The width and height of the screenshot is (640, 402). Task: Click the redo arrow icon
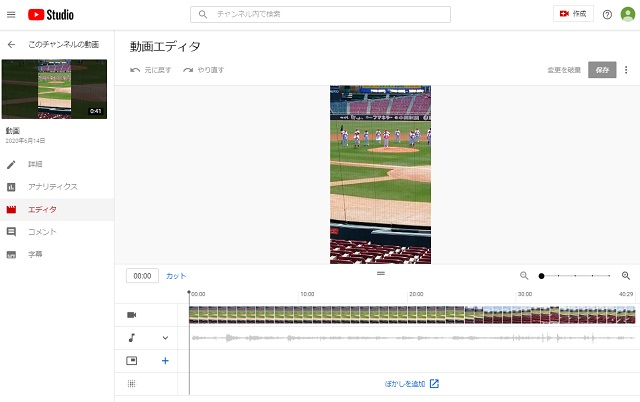click(188, 70)
